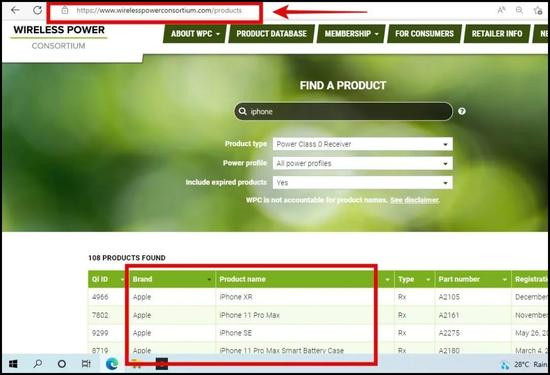Click part number A2180
The height and width of the screenshot is (375, 550).
449,350
